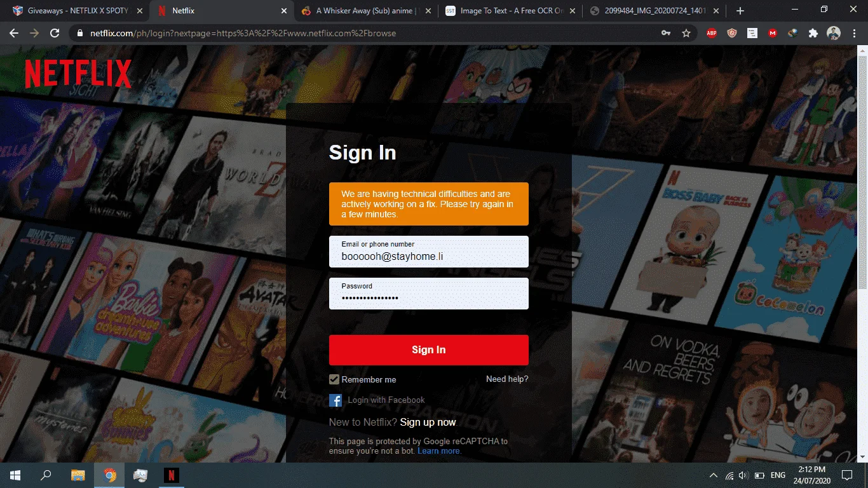
Task: Open the Wi-Fi network tray icon
Action: 729,475
